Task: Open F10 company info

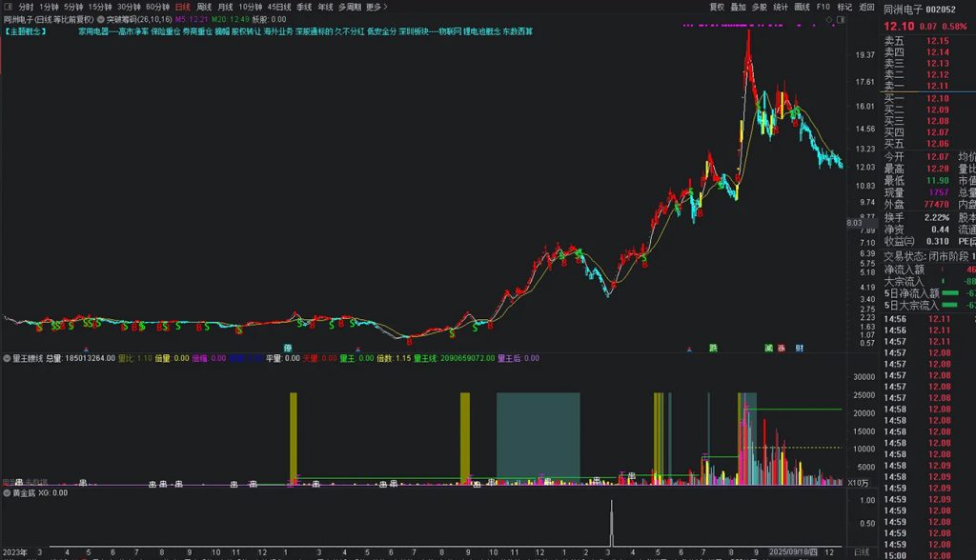Action: pyautogui.click(x=823, y=7)
